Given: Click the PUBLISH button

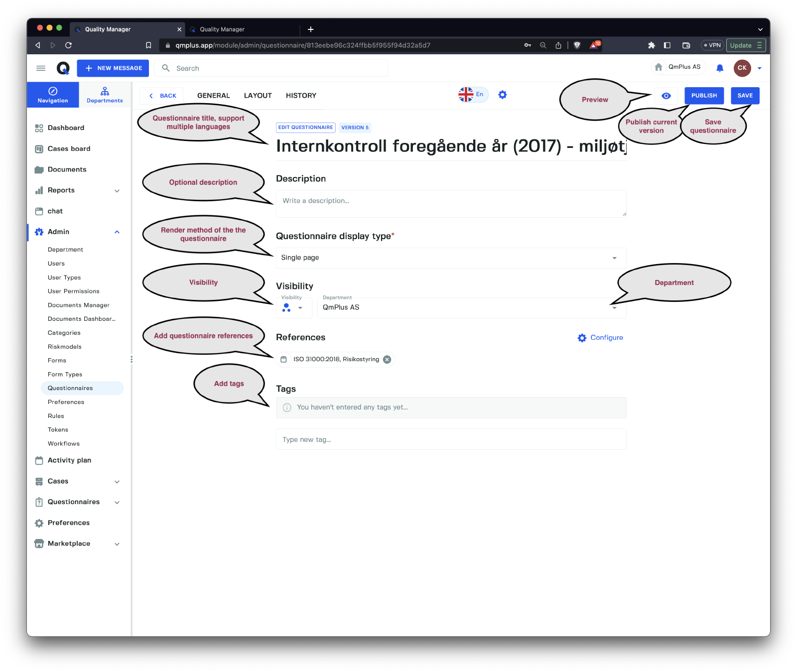Looking at the screenshot, I should (704, 96).
